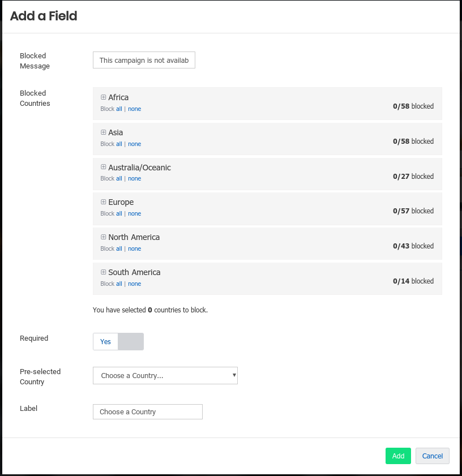Screen dimensions: 462x476
Task: Click the Blocked Message text field
Action: [x=144, y=61]
